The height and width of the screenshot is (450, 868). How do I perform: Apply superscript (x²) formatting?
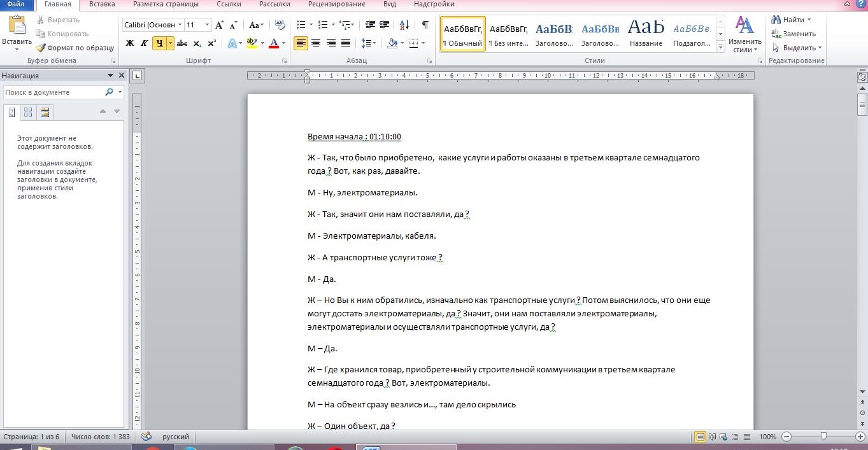211,43
